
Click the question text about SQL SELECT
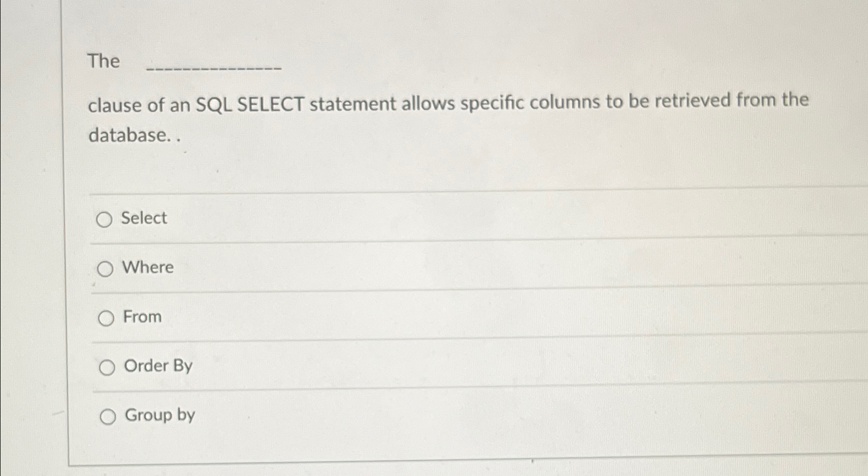point(449,102)
